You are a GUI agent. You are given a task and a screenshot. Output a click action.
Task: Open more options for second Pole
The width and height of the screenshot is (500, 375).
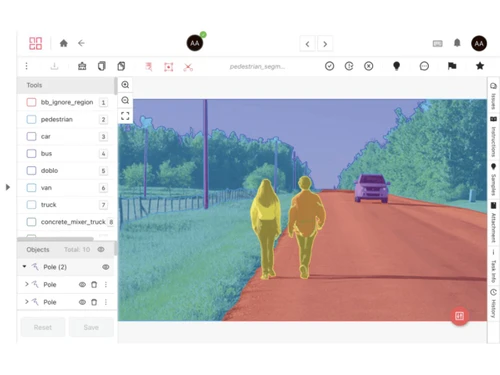(x=106, y=302)
